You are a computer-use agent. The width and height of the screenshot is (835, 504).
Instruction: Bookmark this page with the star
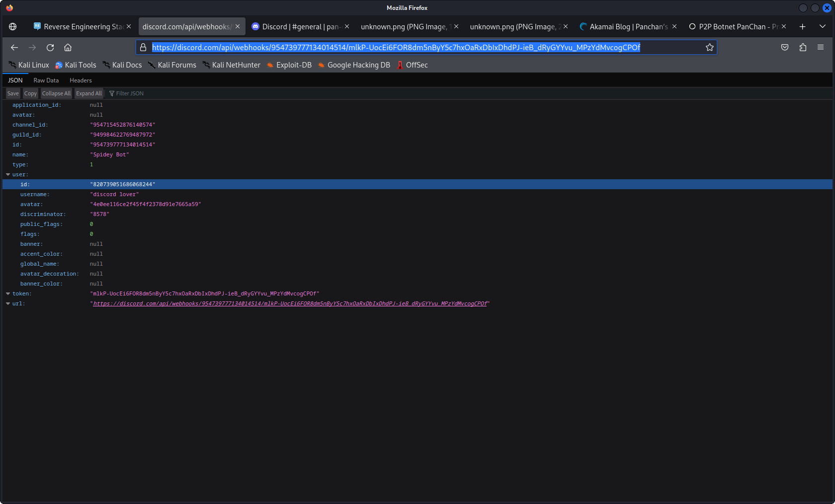(x=710, y=47)
